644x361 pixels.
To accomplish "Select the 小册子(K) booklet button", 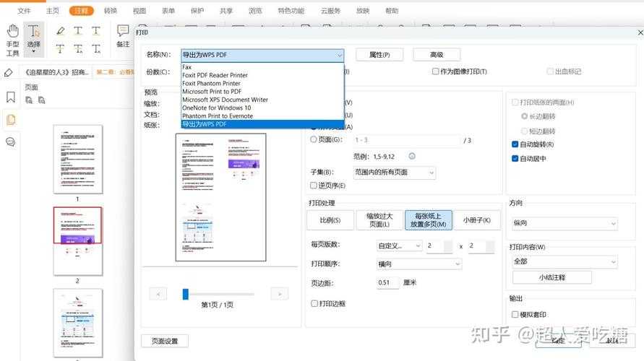I will pyautogui.click(x=477, y=220).
